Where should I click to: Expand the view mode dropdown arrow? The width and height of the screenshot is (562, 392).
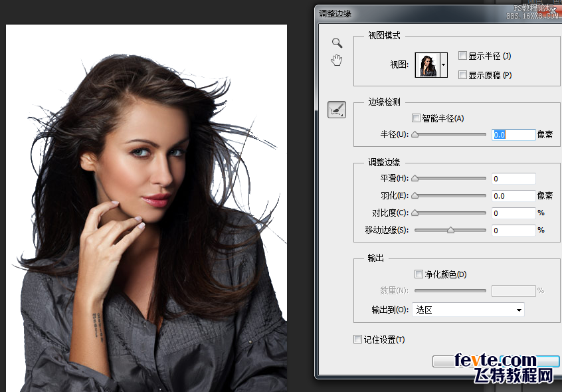[x=444, y=65]
